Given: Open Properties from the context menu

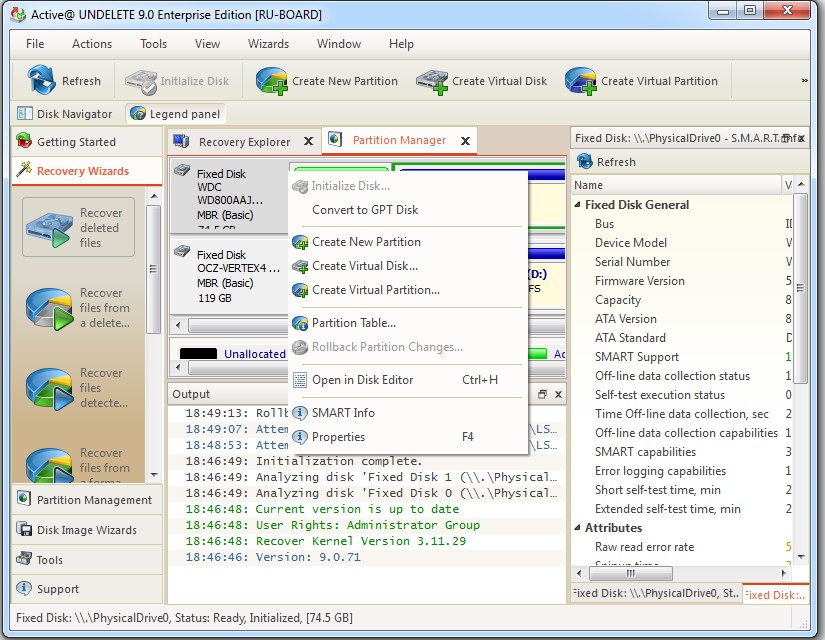Looking at the screenshot, I should [x=408, y=437].
